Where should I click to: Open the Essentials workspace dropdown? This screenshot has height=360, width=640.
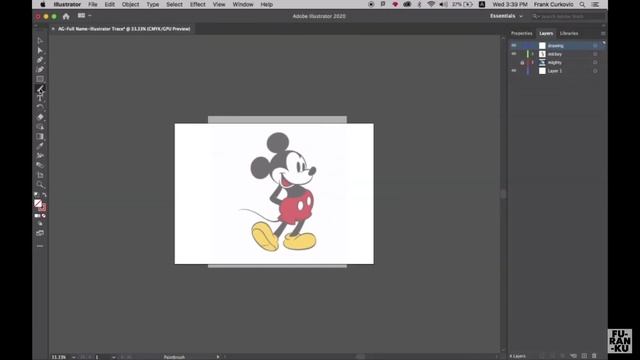(506, 16)
